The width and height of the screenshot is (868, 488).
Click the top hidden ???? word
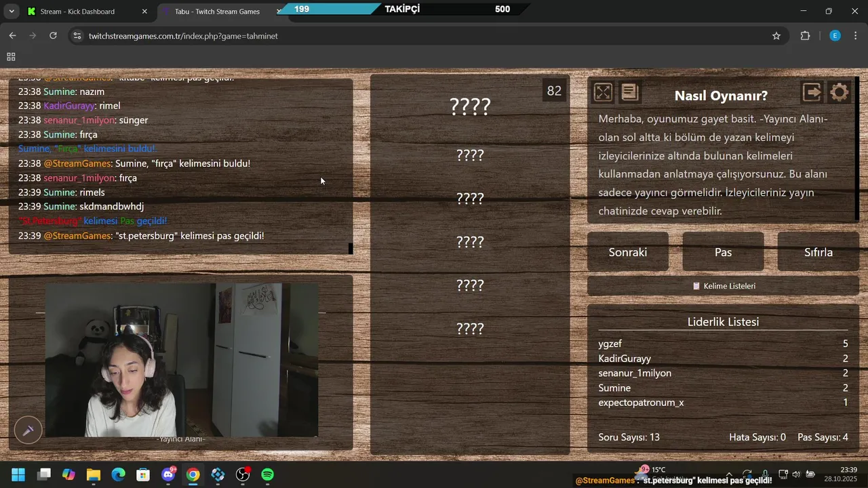coord(470,106)
